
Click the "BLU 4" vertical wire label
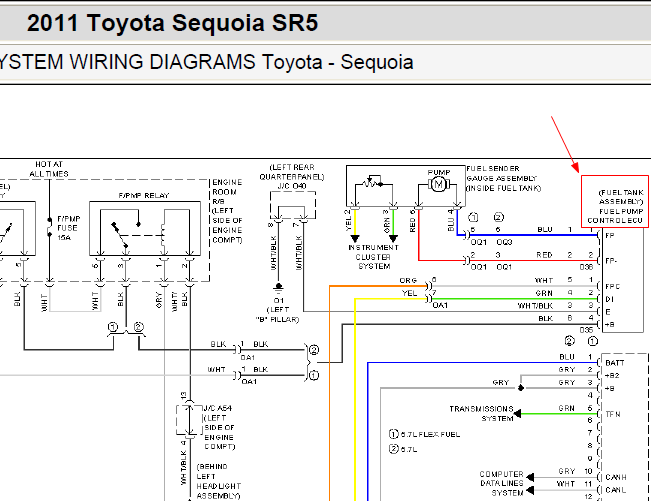[x=450, y=220]
